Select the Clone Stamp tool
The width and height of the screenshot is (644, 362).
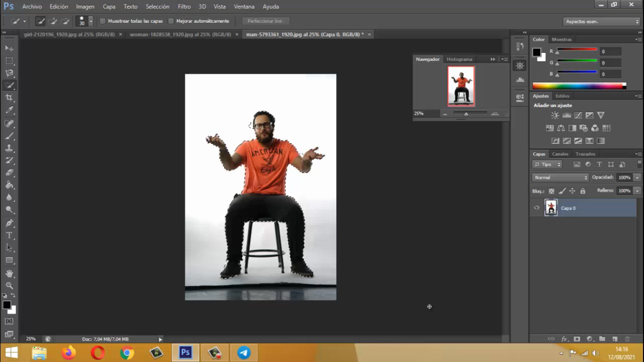coord(9,148)
